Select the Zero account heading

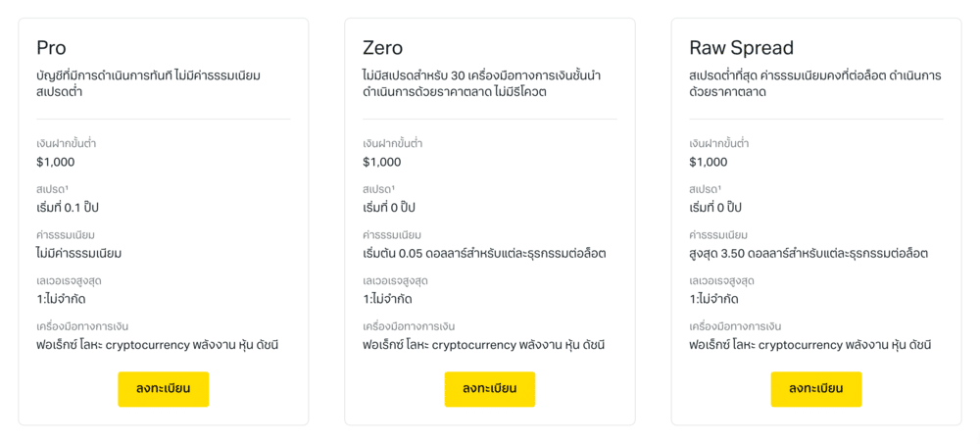pos(382,48)
